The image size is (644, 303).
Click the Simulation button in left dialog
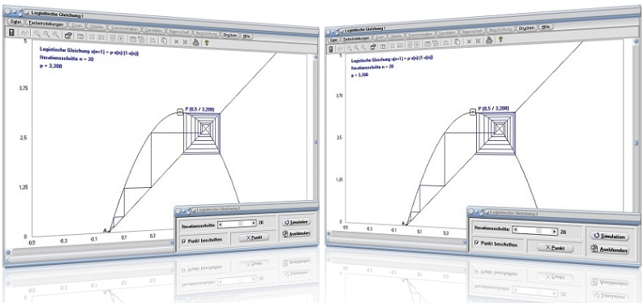pyautogui.click(x=296, y=221)
